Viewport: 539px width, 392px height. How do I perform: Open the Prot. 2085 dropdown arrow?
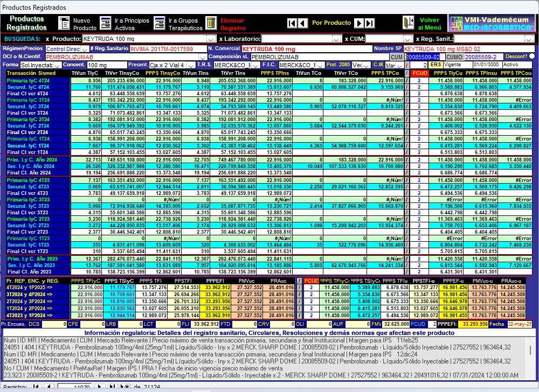(367, 65)
